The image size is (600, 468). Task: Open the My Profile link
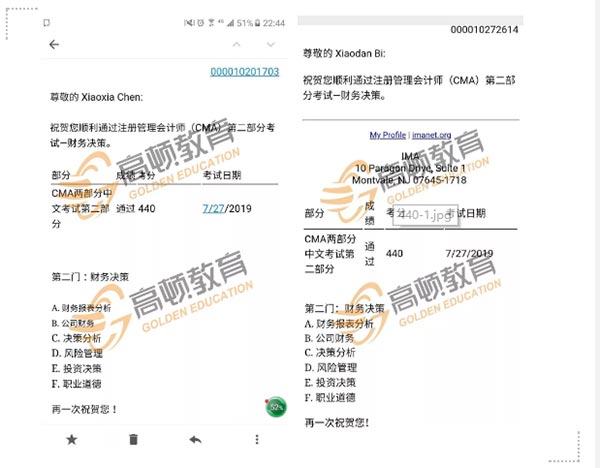[387, 135]
